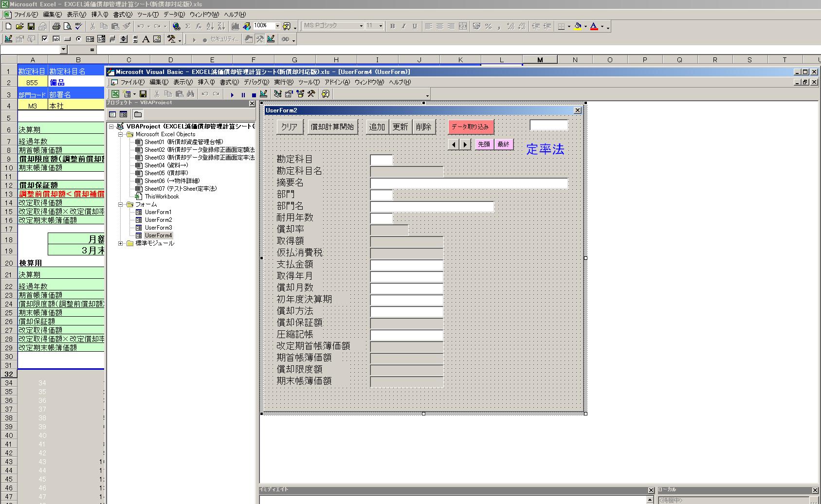The width and height of the screenshot is (821, 504).
Task: Click the データ取り込み button
Action: (470, 127)
